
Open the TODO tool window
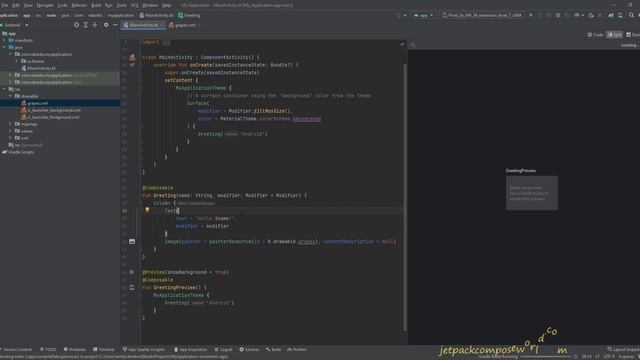click(48, 350)
